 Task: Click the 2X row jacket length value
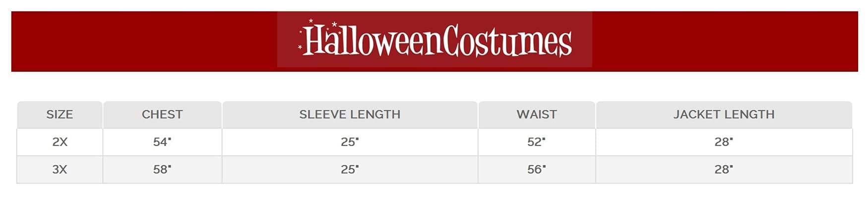(x=724, y=142)
